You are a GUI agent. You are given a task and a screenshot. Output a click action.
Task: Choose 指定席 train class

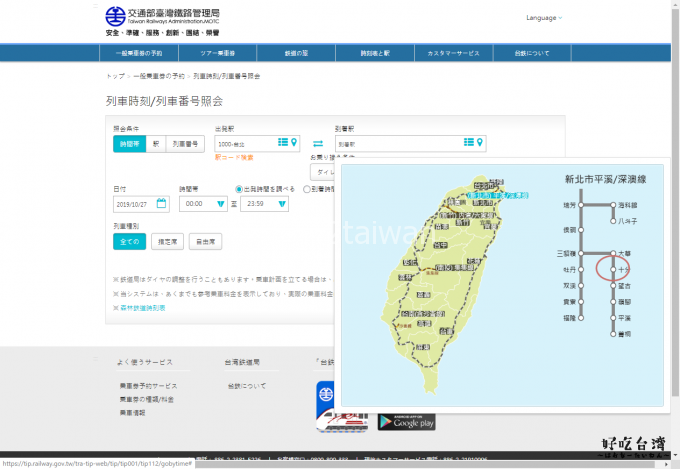(x=166, y=241)
